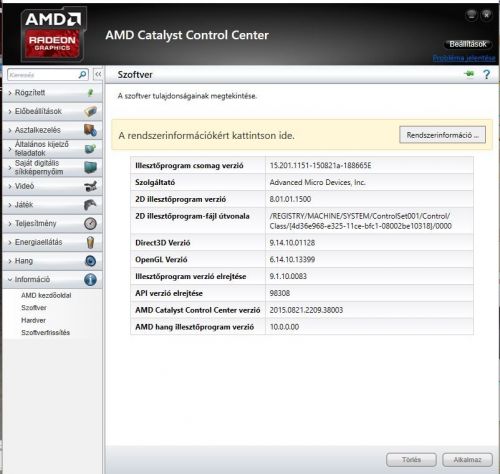Click the Szolgáltató label

coord(155,182)
